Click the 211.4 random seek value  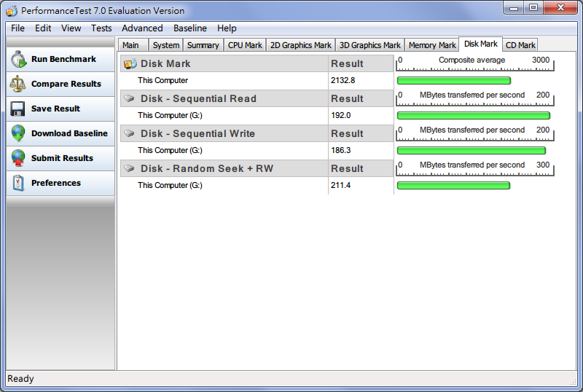pos(340,185)
